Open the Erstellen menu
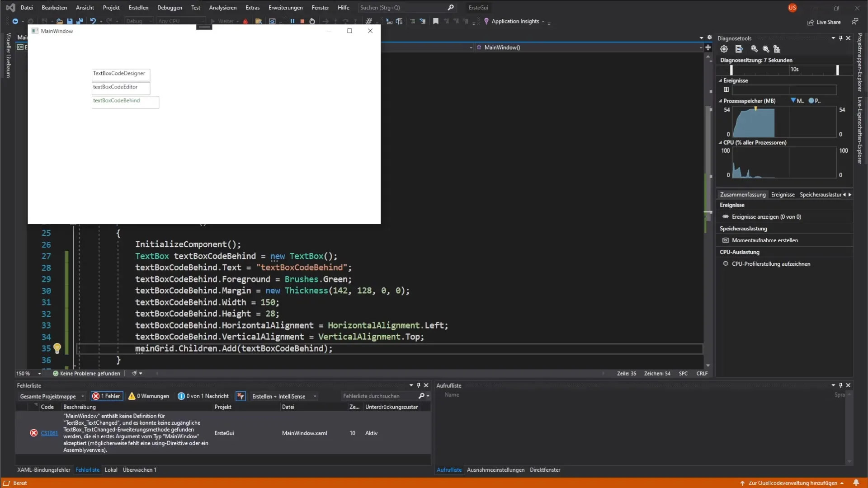 pyautogui.click(x=138, y=8)
